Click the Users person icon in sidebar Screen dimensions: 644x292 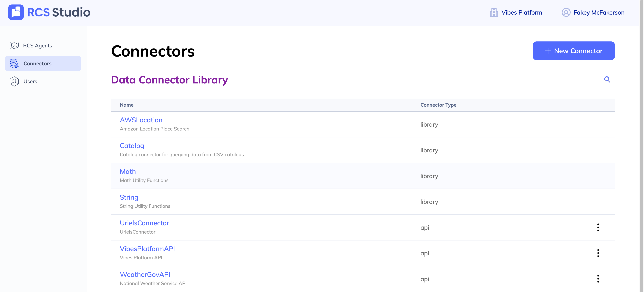click(x=14, y=82)
